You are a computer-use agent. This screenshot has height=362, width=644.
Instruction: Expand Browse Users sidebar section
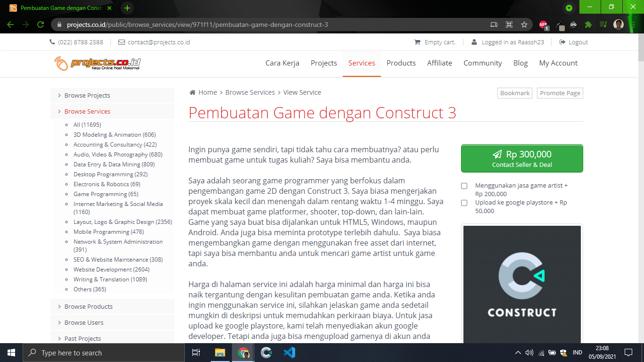point(112,322)
